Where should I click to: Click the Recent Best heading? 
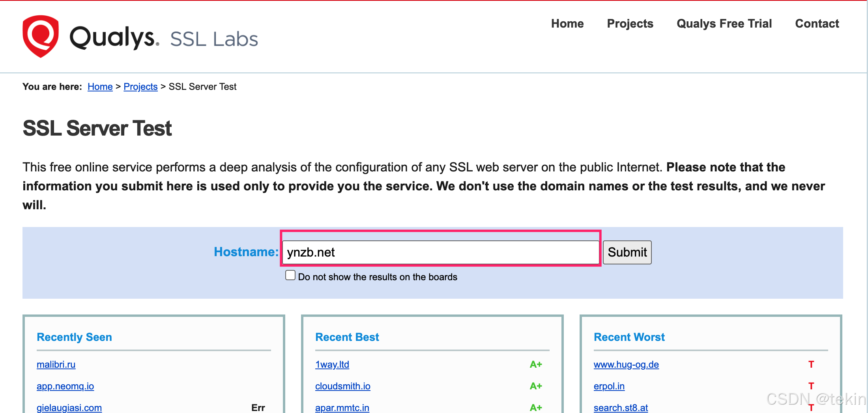pos(347,337)
